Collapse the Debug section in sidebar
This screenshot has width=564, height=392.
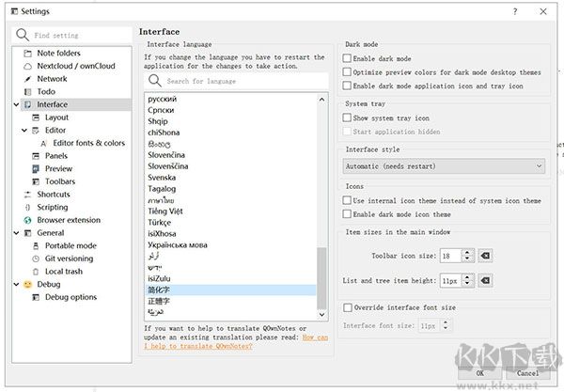17,284
